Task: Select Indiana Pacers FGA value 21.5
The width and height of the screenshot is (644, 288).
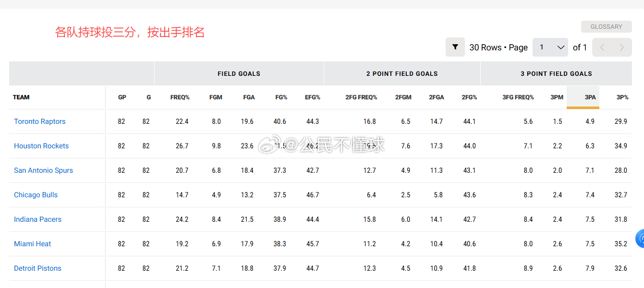Action: tap(247, 219)
